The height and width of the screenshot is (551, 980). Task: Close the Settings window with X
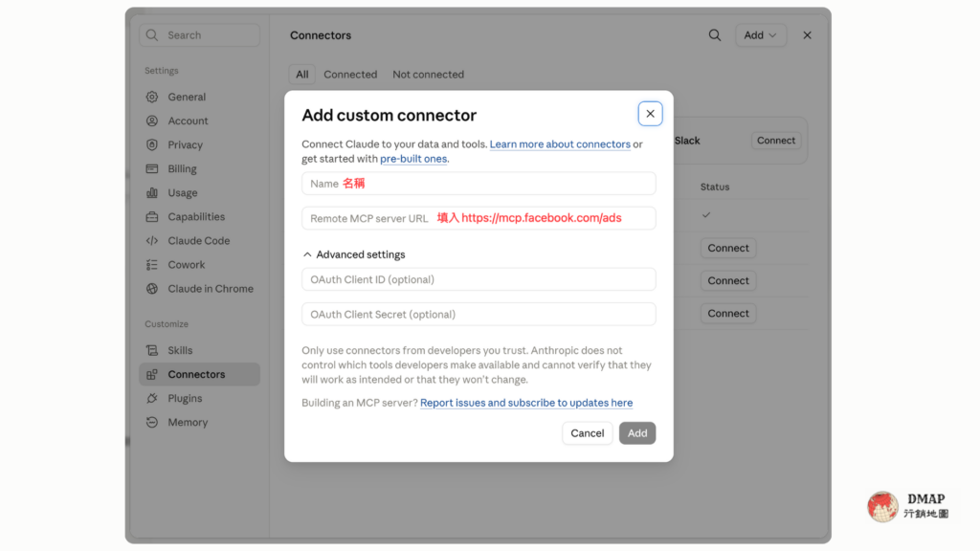tap(807, 35)
